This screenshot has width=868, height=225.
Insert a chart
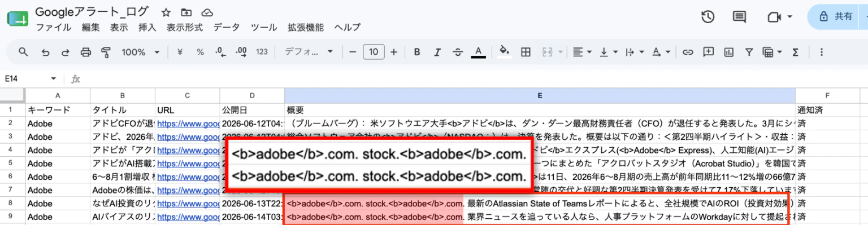click(x=728, y=52)
